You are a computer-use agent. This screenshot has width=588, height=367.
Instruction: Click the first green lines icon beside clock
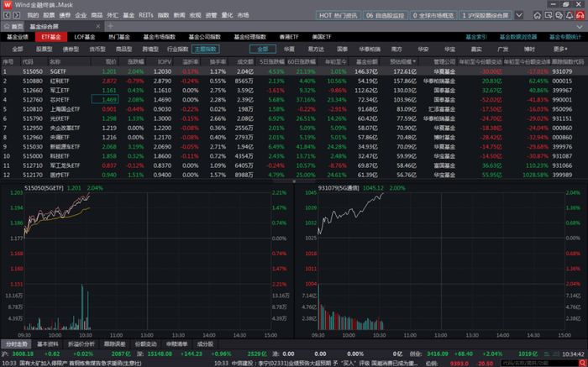point(548,354)
